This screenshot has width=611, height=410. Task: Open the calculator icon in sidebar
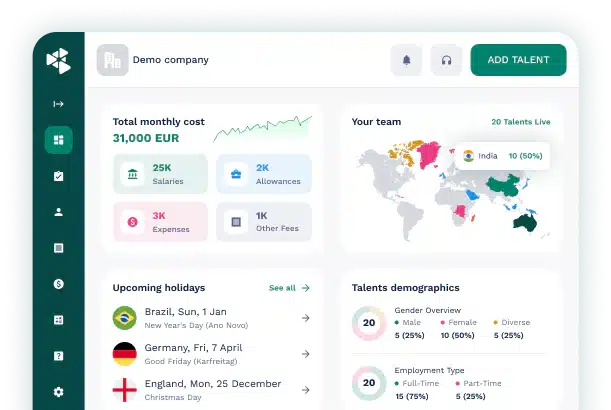tap(58, 320)
